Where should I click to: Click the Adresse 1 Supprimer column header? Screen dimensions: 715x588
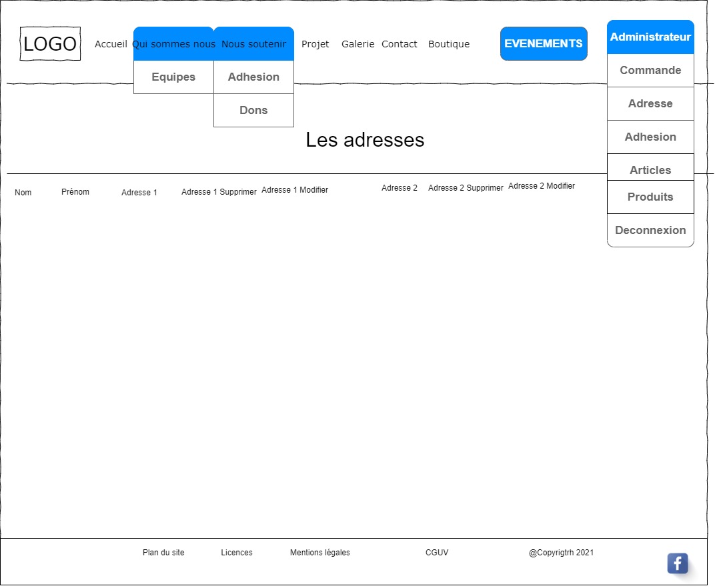[x=219, y=192]
